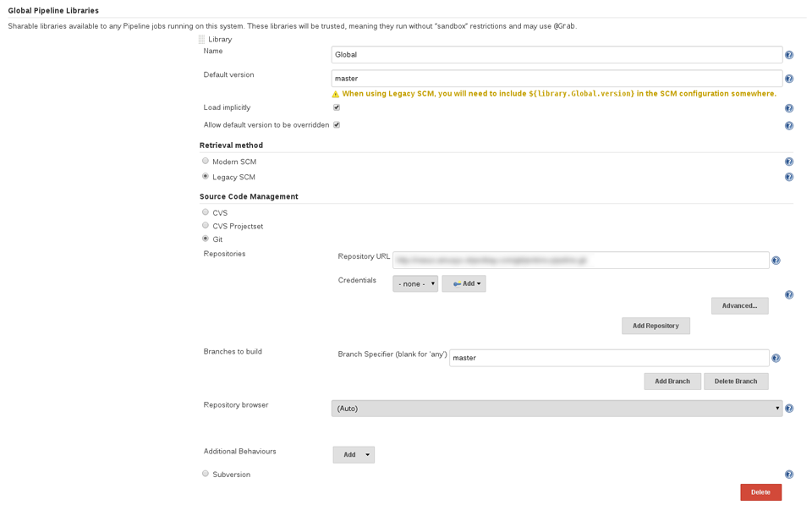Focus the Name field containing Global
Image resolution: width=812 pixels, height=505 pixels.
pyautogui.click(x=557, y=55)
